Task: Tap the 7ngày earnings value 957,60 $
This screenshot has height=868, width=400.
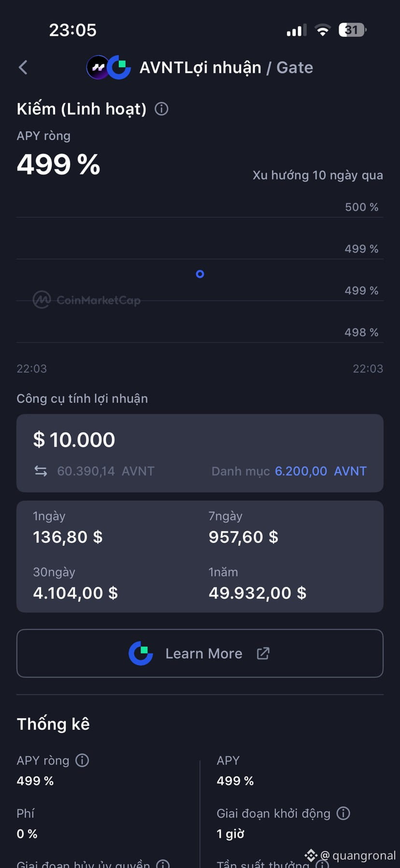Action: 243,537
